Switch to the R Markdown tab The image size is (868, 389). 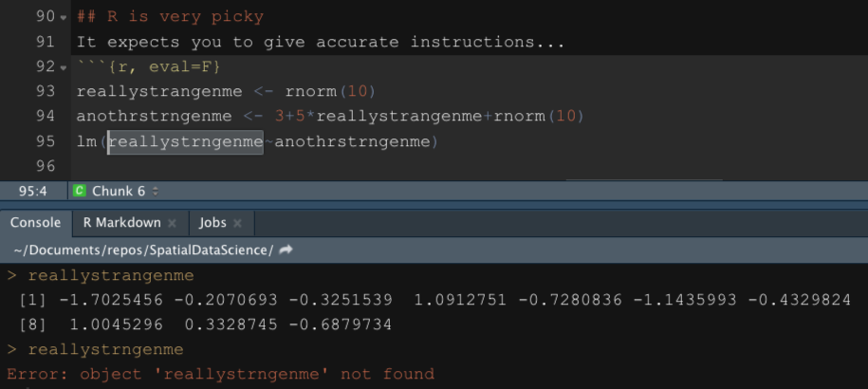(121, 222)
